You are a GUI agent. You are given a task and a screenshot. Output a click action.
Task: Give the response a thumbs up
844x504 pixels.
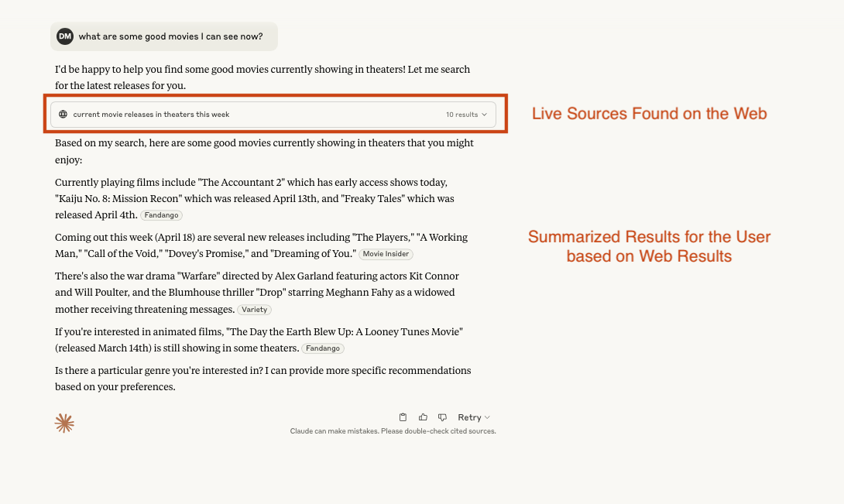[x=423, y=417]
